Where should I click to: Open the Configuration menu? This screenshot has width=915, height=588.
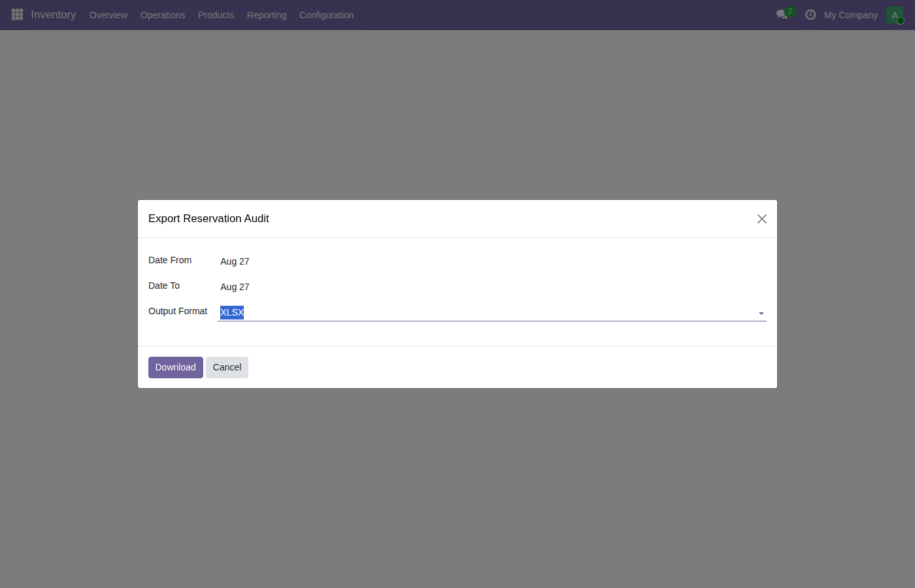coord(326,15)
